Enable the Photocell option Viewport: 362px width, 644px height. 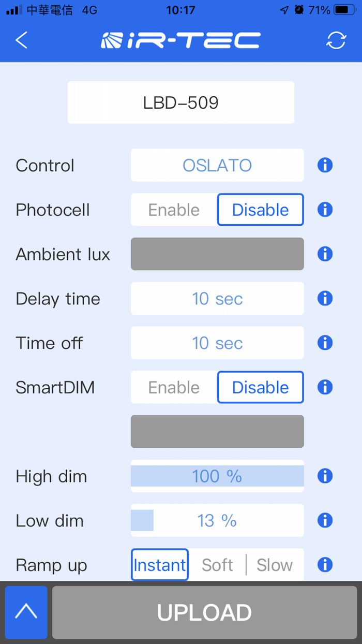(173, 210)
